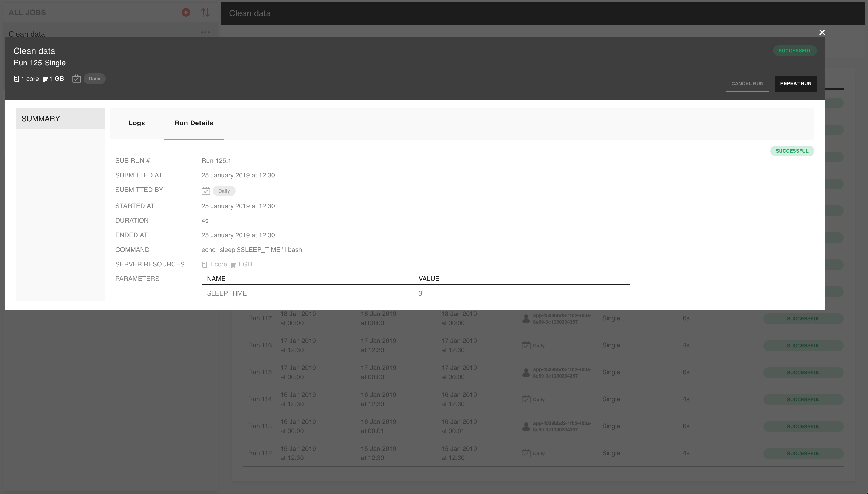Click the Daily schedule badge in header
This screenshot has width=868, height=494.
pyautogui.click(x=94, y=79)
